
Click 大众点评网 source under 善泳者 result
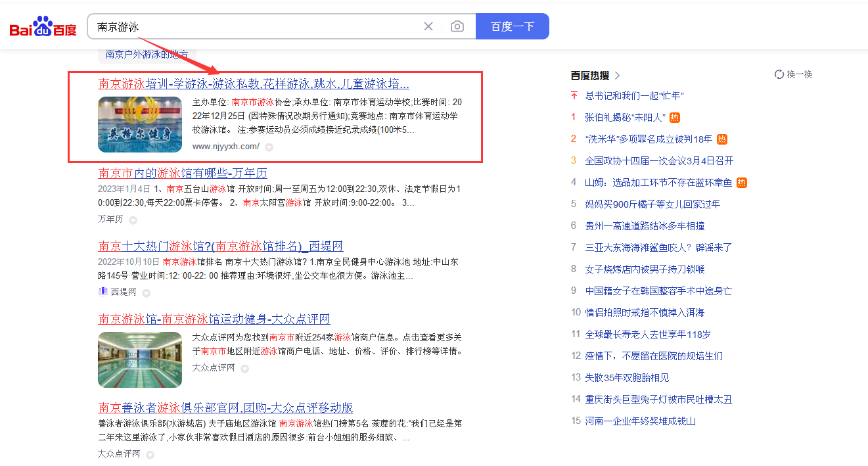[x=119, y=454]
